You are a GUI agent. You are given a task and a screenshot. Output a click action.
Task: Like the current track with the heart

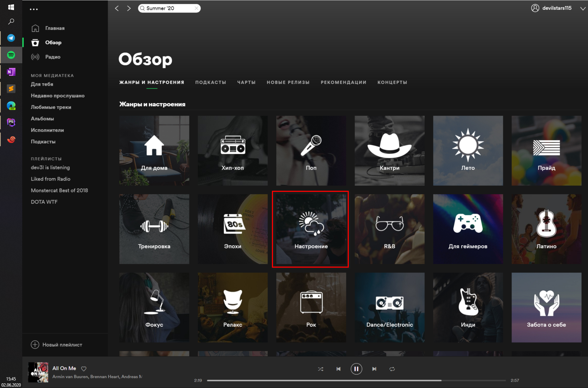84,369
